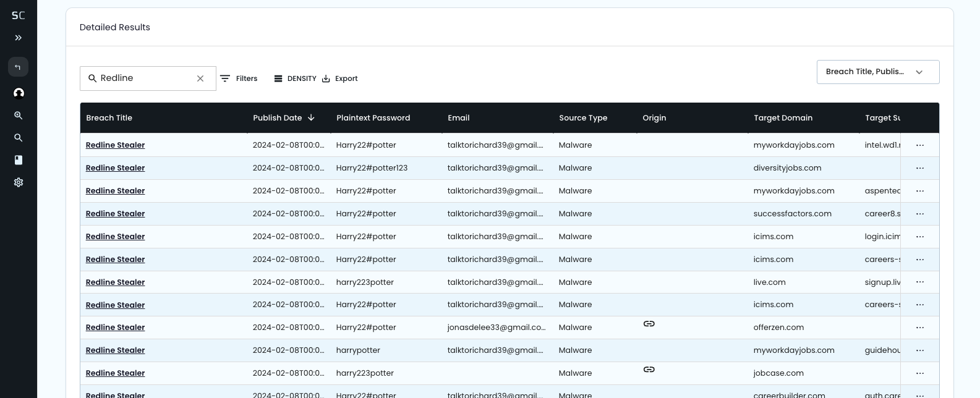Open the settings gear in sidebar
Viewport: 980px width, 398px height.
tap(19, 182)
